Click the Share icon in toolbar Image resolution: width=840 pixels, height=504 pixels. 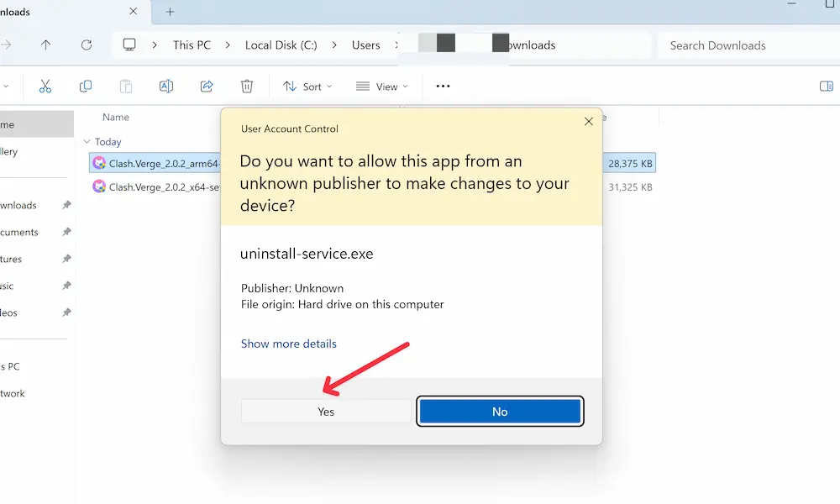(x=207, y=87)
